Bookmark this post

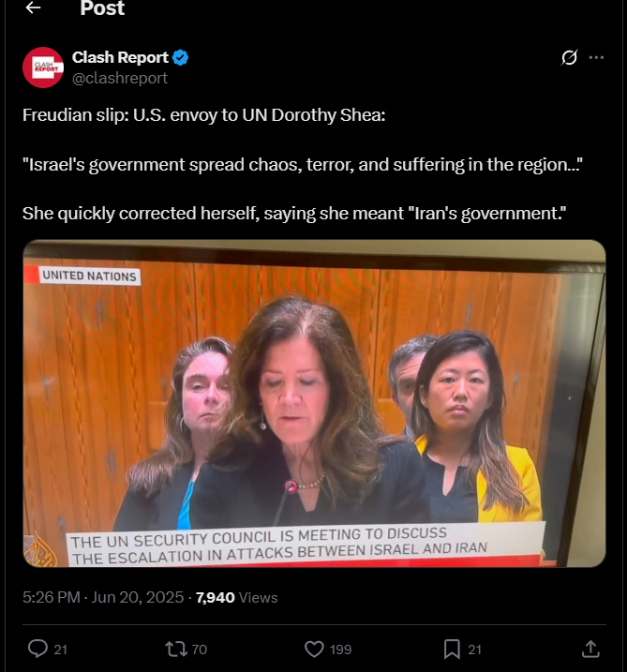pos(452,649)
